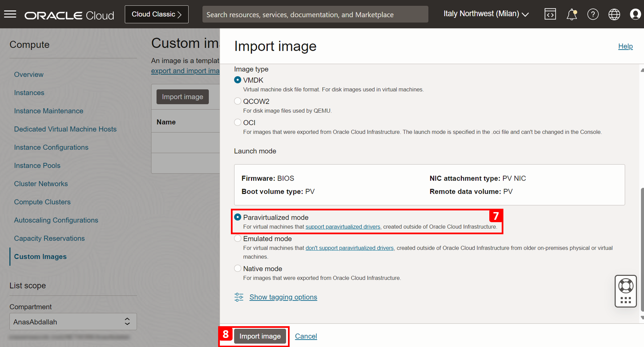Open don't support paravirtualized drivers link
644x347 pixels.
click(350, 248)
